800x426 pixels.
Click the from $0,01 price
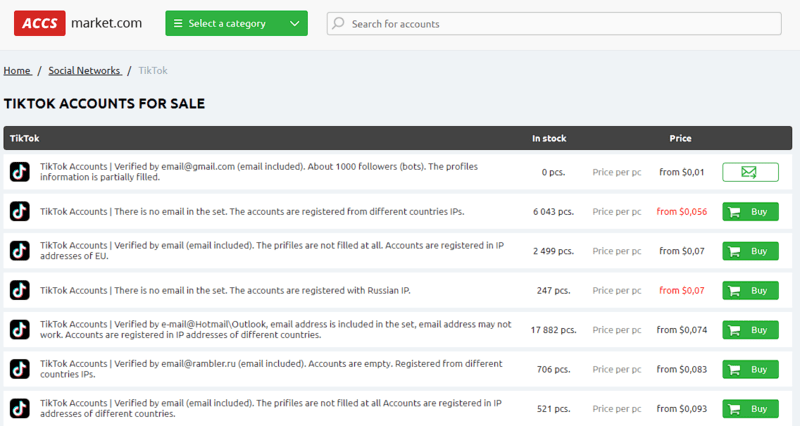(x=682, y=172)
